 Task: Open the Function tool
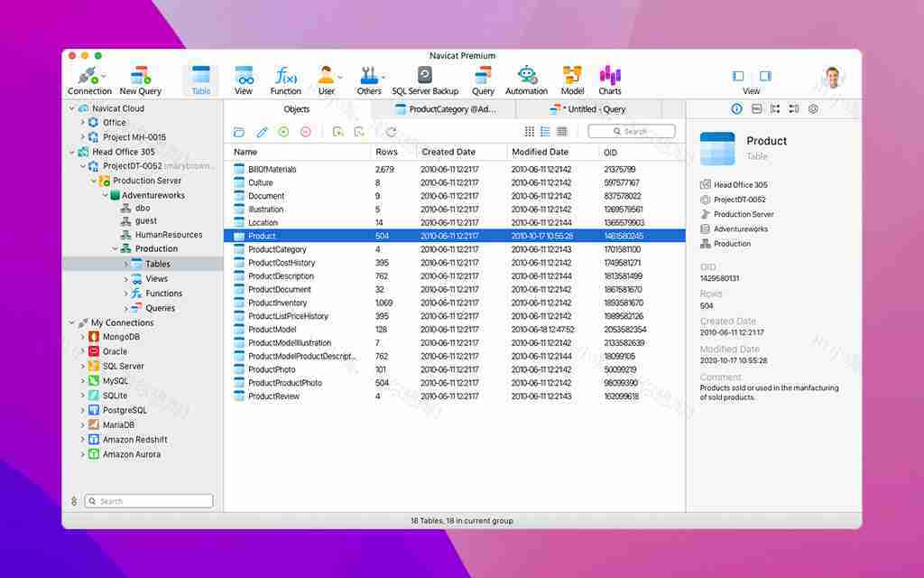click(286, 79)
